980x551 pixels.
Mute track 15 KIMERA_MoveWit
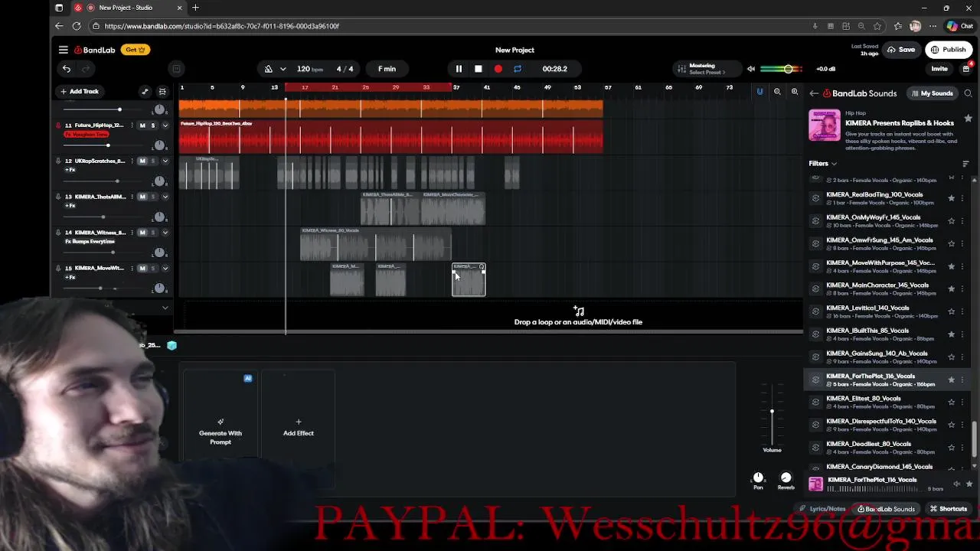142,269
